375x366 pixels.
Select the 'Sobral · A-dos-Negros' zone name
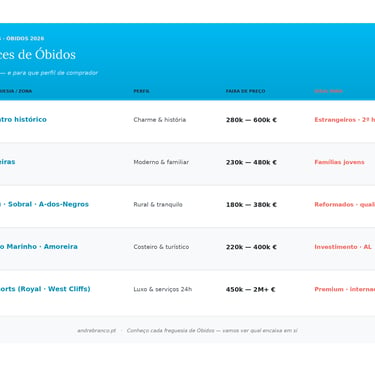48,204
